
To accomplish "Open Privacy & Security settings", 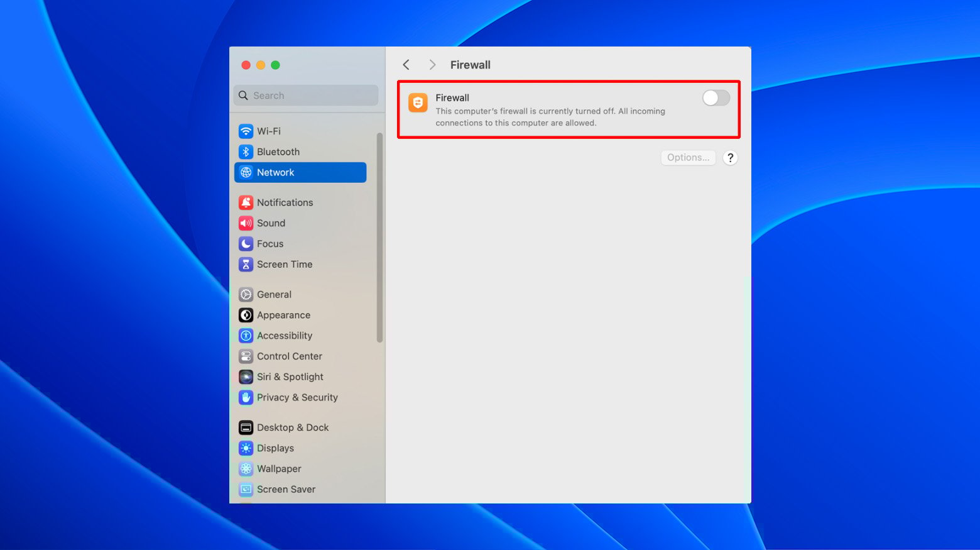I will click(297, 398).
